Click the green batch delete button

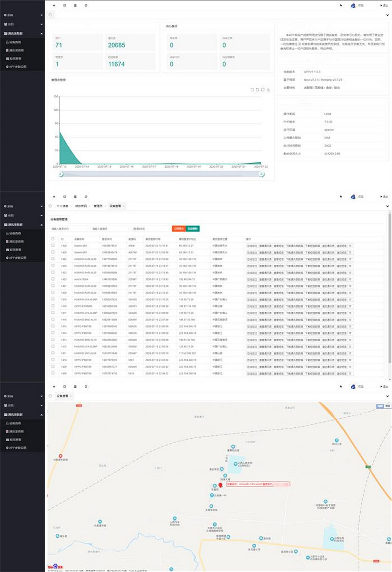[193, 229]
